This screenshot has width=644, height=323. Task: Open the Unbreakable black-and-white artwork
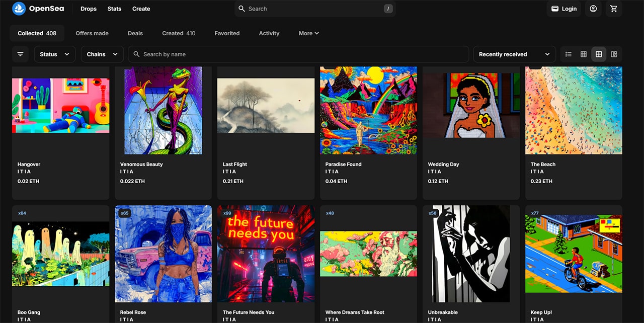471,254
